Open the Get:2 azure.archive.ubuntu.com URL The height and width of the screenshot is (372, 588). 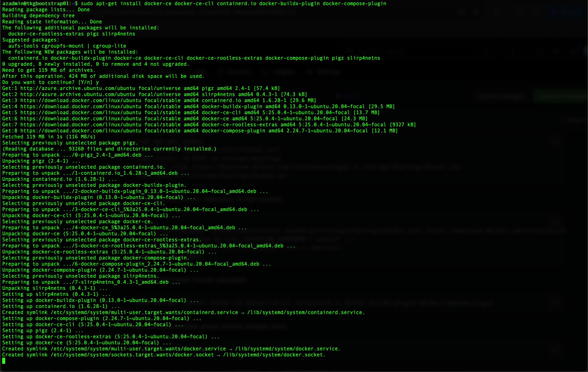click(x=78, y=94)
